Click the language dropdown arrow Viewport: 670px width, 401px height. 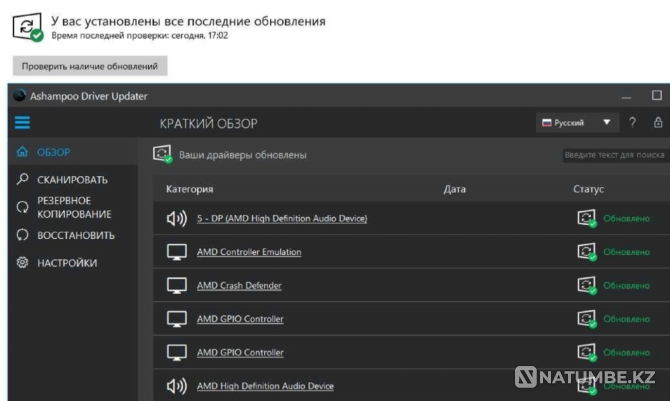point(606,123)
